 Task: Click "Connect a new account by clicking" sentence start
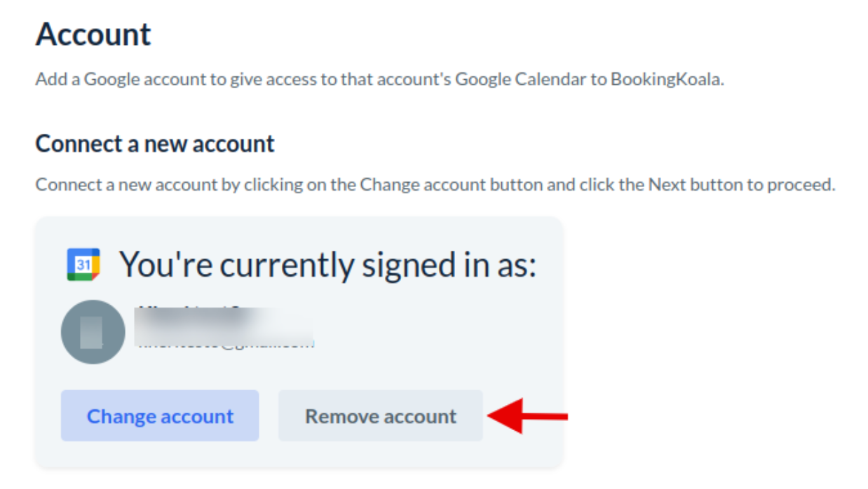138,186
